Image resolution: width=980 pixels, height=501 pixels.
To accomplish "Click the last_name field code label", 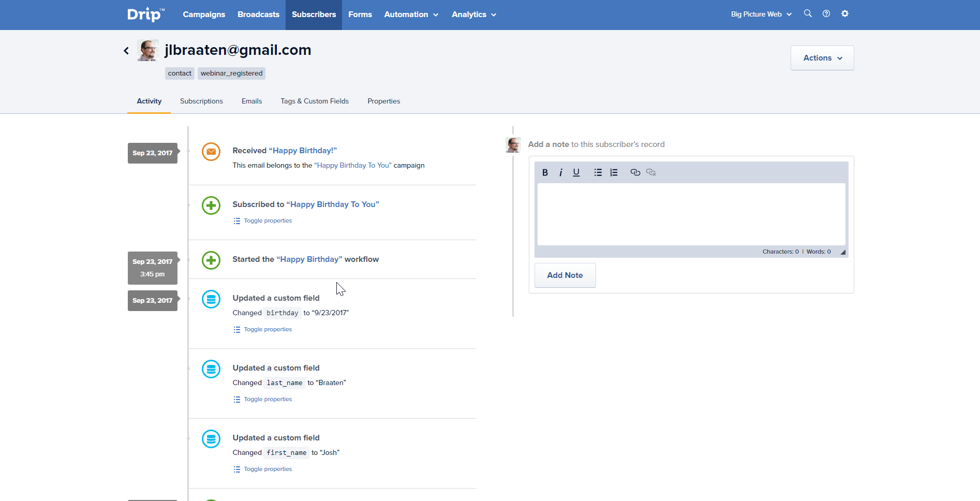I will pyautogui.click(x=285, y=383).
